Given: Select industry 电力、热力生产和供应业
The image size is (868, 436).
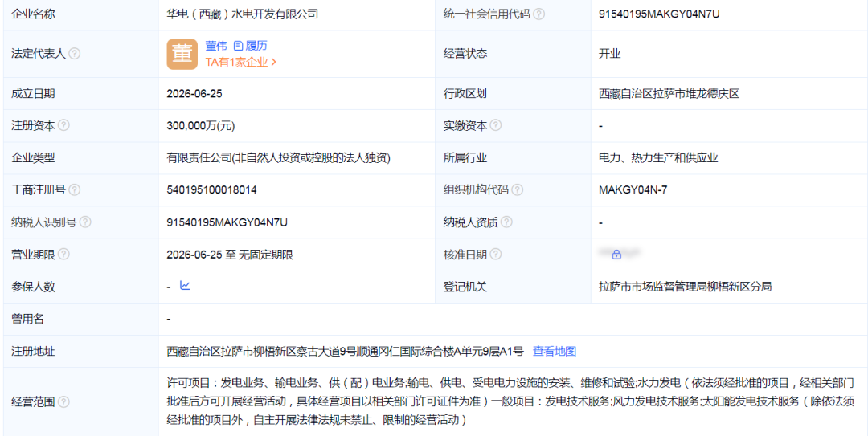Looking at the screenshot, I should click(x=658, y=157).
